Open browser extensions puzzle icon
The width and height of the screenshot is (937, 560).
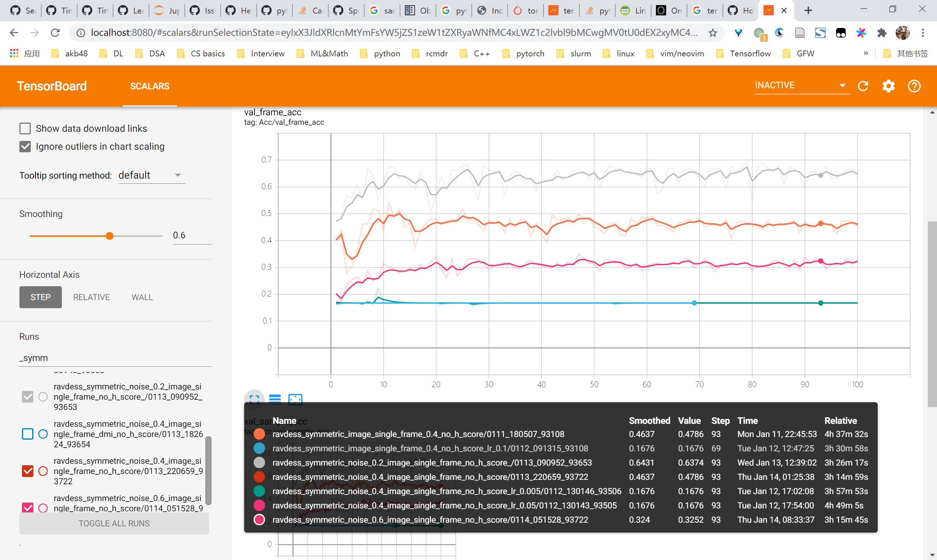point(882,33)
